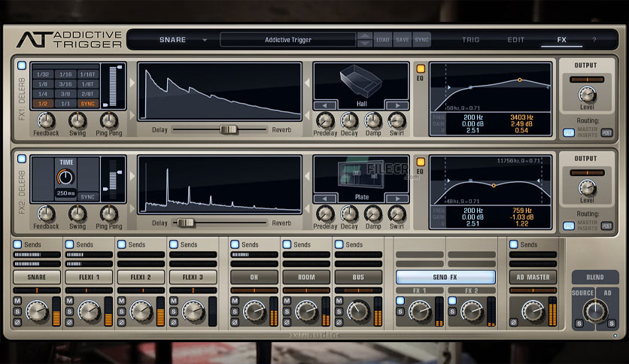This screenshot has width=629, height=364.
Task: Click the SAVE preset button
Action: pyautogui.click(x=402, y=40)
